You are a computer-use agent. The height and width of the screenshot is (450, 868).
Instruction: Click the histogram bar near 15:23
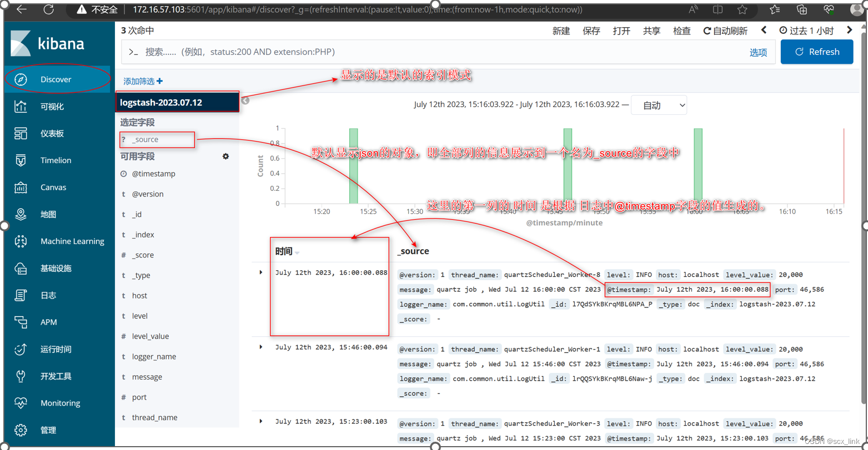[x=353, y=166]
